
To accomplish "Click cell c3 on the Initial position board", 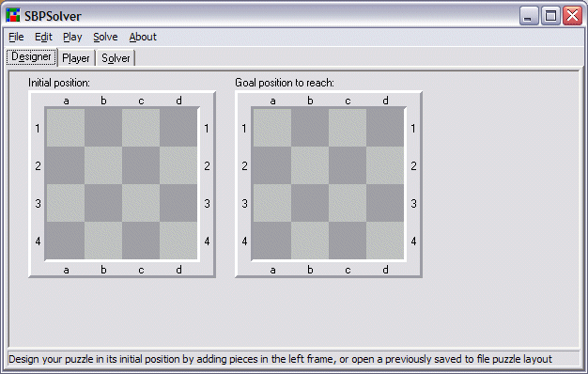I will [x=141, y=203].
